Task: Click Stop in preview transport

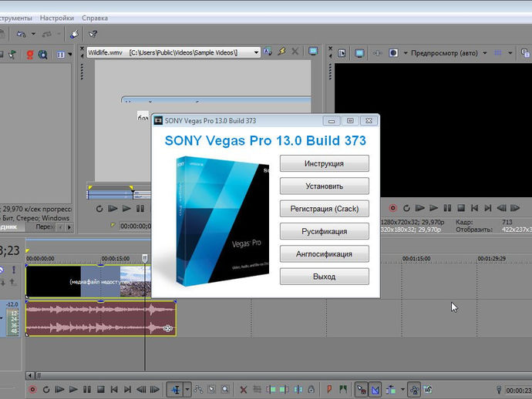Action: 461,208
